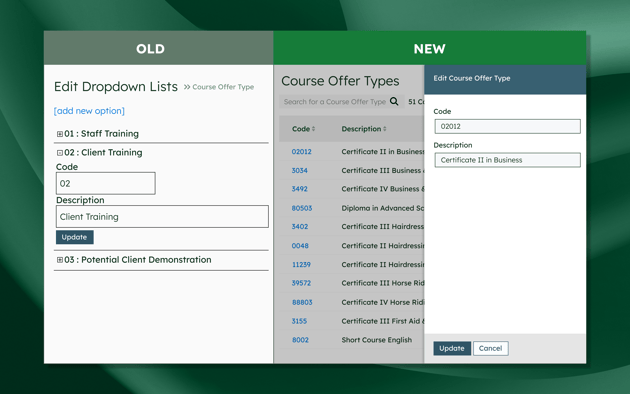Open course code 88803 link
This screenshot has height=394, width=630.
pos(302,302)
